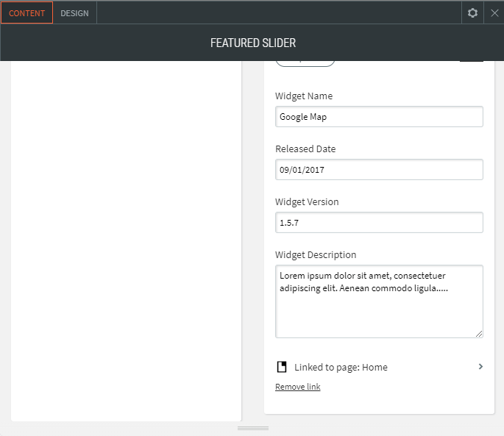Focus the Widget Name input field

click(379, 117)
